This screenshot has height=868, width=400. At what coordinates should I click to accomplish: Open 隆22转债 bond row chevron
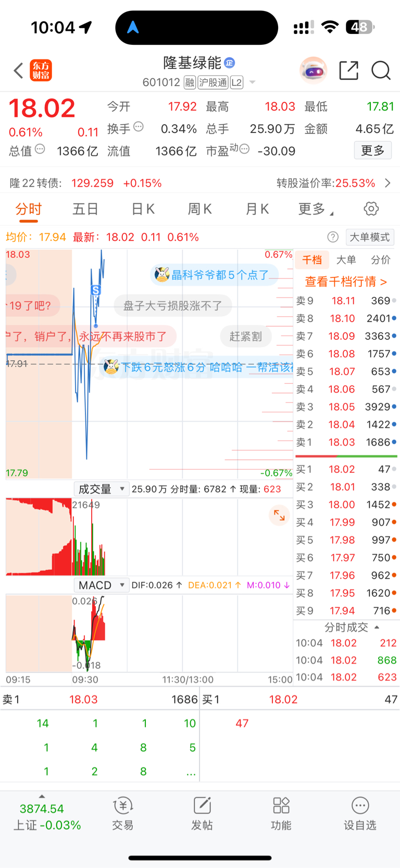click(x=387, y=183)
